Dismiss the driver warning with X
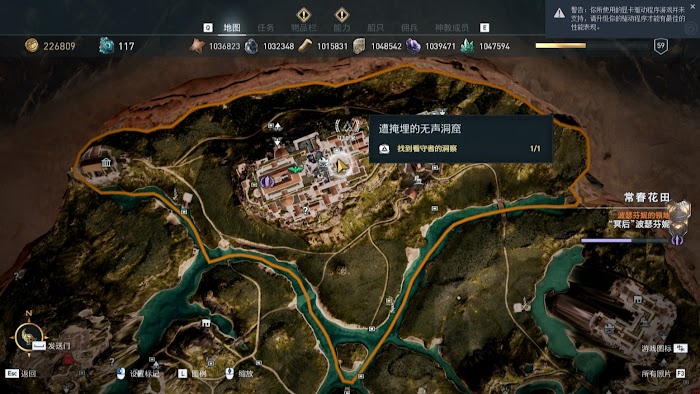This screenshot has height=394, width=700. tap(693, 7)
